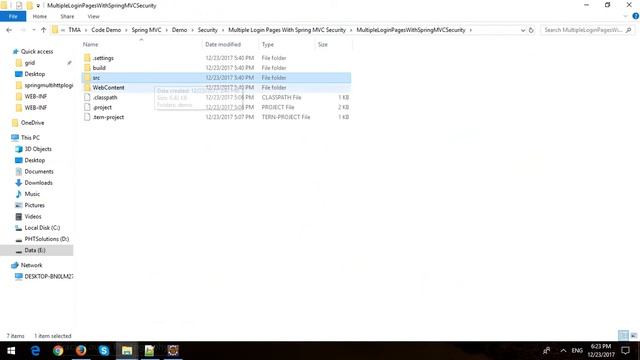Select Data (E:) drive
Image resolution: width=640 pixels, height=360 pixels.
37,250
